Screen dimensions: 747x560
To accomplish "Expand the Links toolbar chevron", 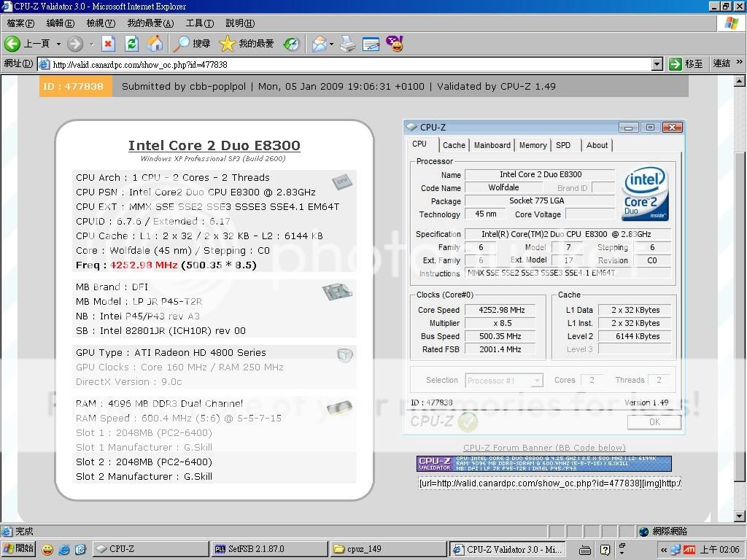I will point(740,62).
